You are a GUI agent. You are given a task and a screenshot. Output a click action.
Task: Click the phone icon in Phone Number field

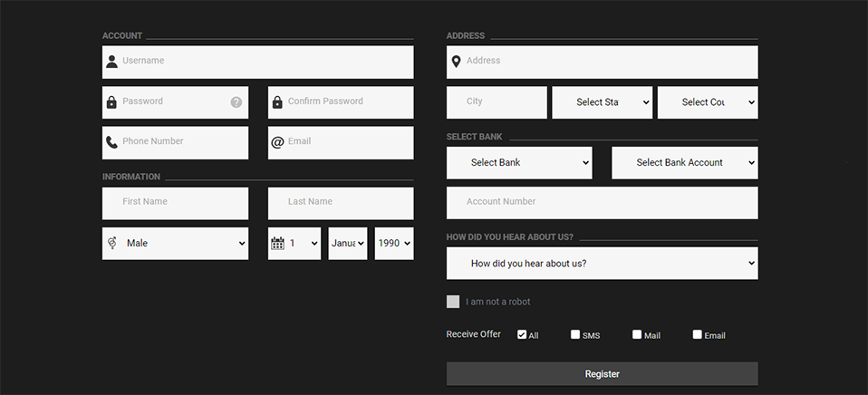(x=111, y=142)
